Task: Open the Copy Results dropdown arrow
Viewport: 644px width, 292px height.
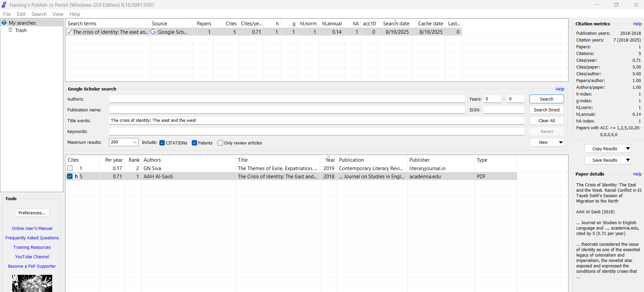Action: point(628,149)
